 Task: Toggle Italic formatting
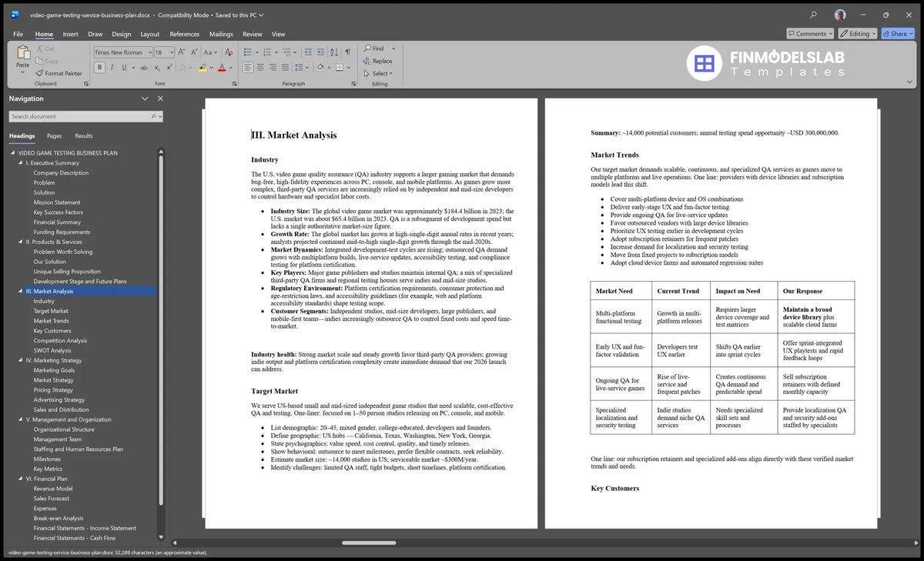[x=112, y=68]
